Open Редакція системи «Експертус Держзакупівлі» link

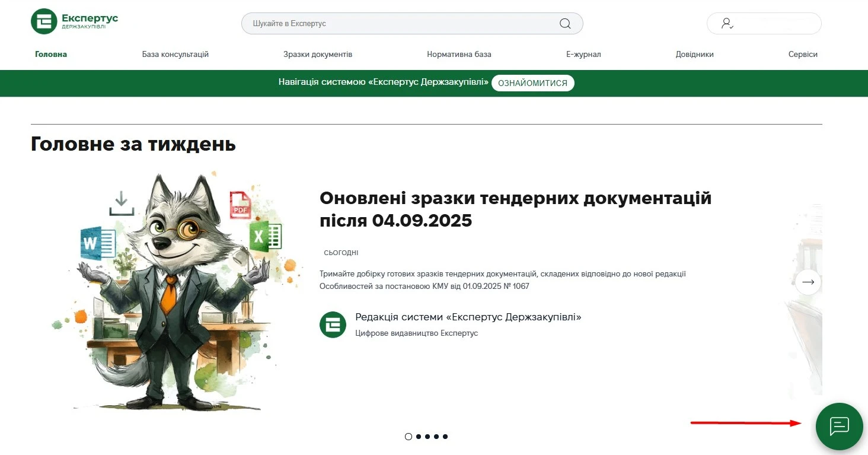pyautogui.click(x=468, y=317)
